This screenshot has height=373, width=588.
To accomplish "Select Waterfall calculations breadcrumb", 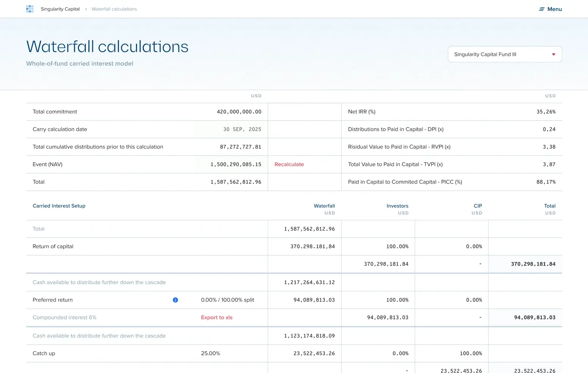I will click(x=114, y=9).
